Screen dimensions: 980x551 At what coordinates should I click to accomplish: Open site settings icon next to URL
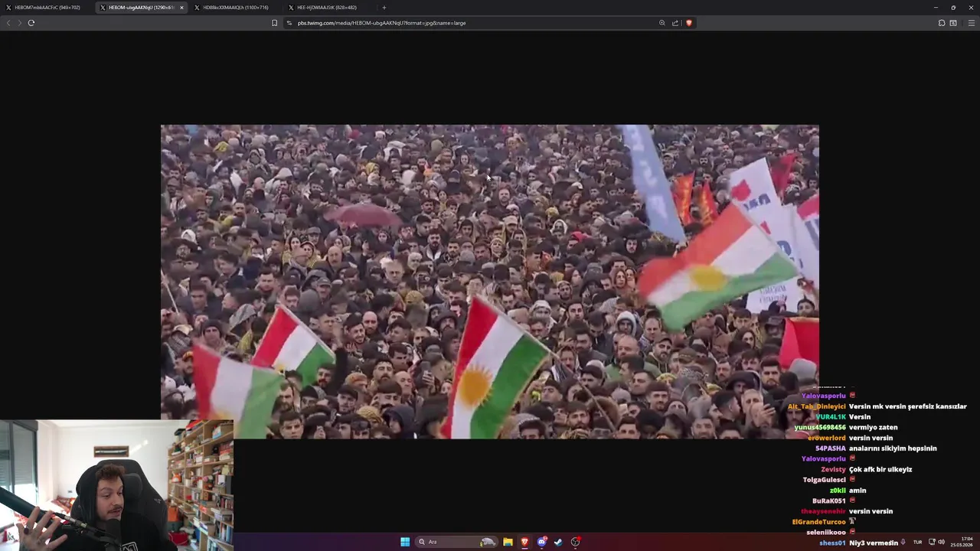pyautogui.click(x=289, y=23)
